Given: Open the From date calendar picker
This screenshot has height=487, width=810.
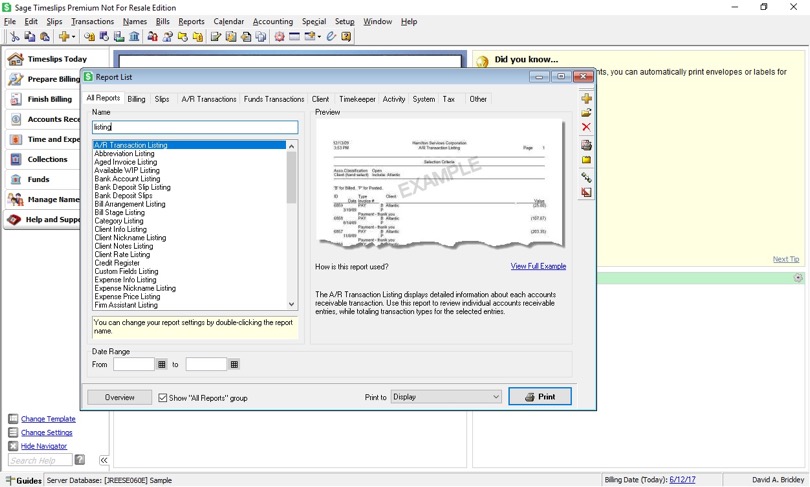Looking at the screenshot, I should click(x=162, y=365).
